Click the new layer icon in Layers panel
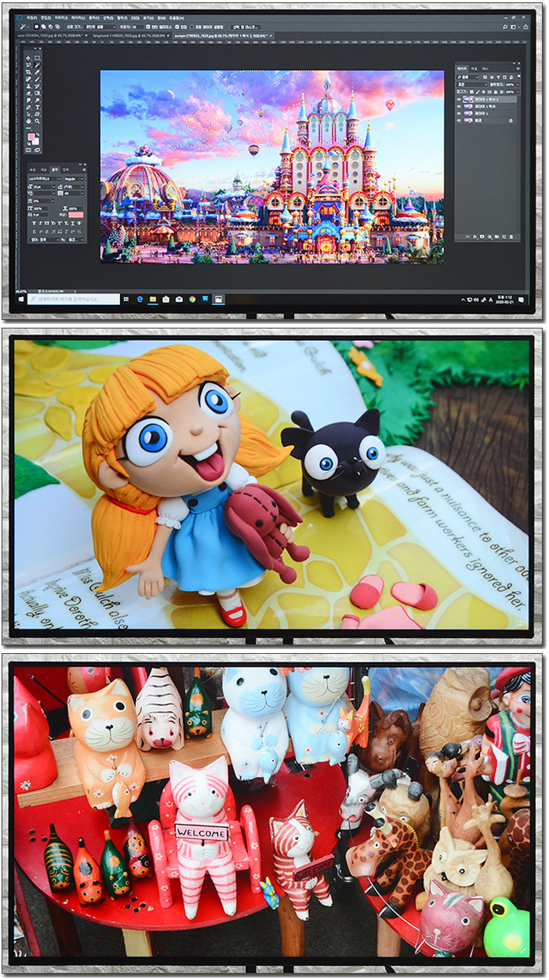Viewport: 549px width, 980px height. tap(504, 237)
